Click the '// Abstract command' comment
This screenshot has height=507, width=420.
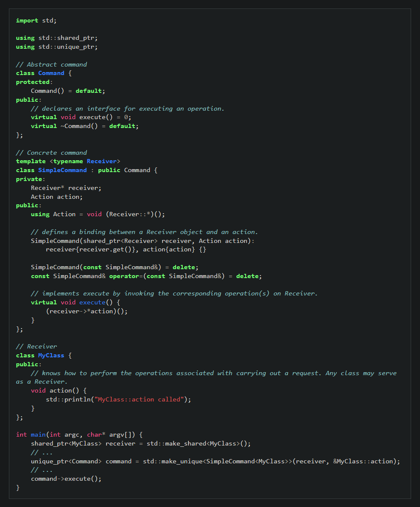pyautogui.click(x=51, y=64)
